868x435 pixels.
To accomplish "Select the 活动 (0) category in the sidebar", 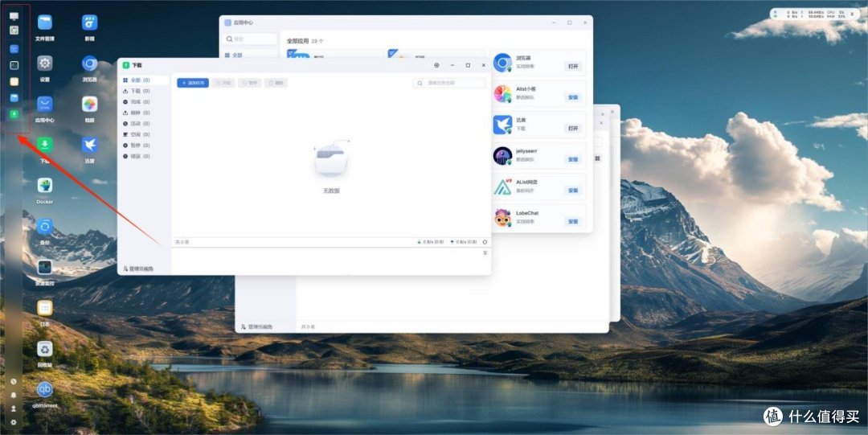I will [144, 124].
